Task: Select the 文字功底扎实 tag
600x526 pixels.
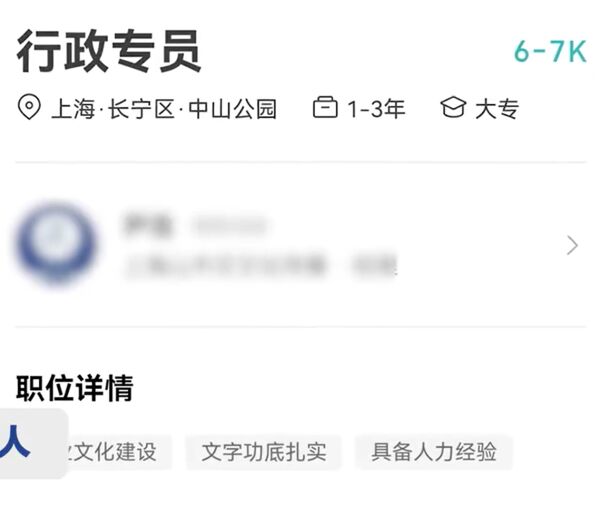Action: [x=264, y=452]
